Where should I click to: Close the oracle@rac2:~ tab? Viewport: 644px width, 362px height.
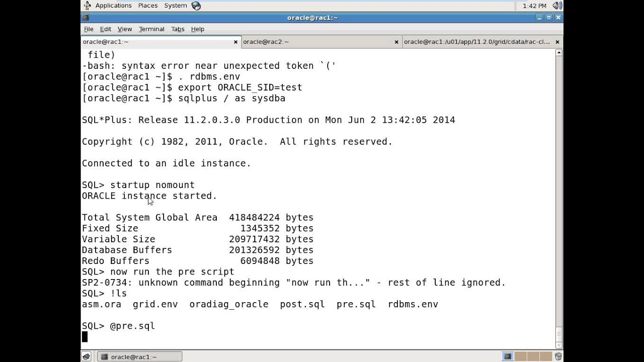click(396, 42)
